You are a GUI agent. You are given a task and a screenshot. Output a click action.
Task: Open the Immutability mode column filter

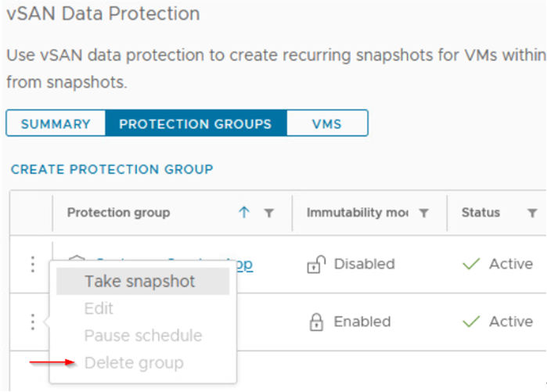click(423, 213)
